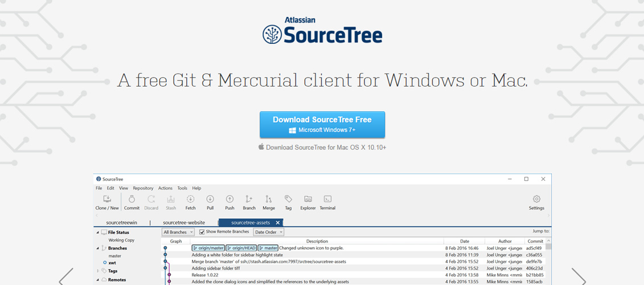
Task: Open the Edit menu
Action: pos(111,188)
